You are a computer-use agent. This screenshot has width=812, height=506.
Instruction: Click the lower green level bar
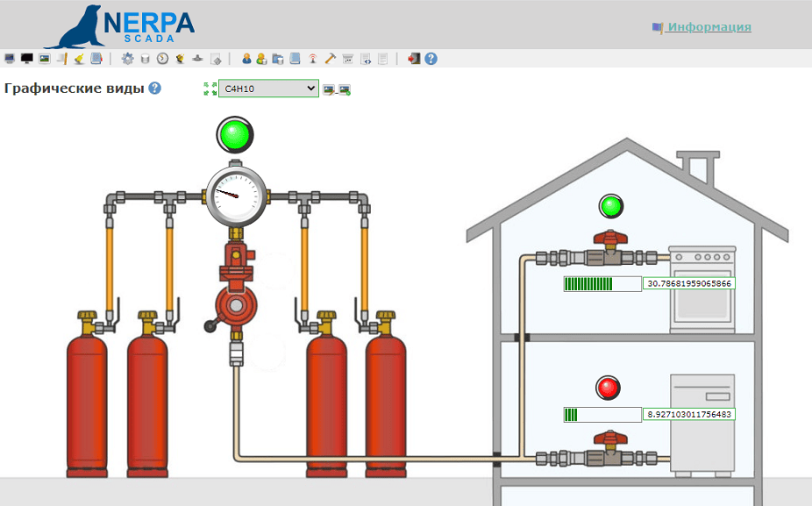pos(602,414)
